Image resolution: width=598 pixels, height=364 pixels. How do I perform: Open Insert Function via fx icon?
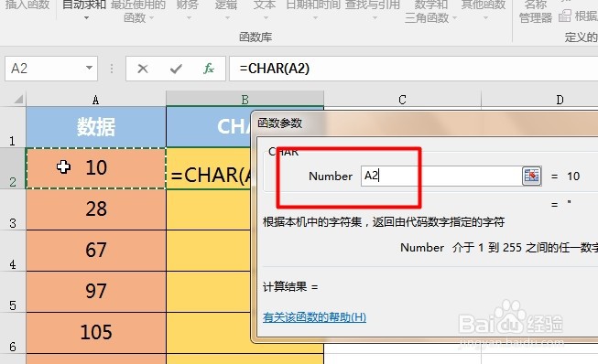[208, 69]
